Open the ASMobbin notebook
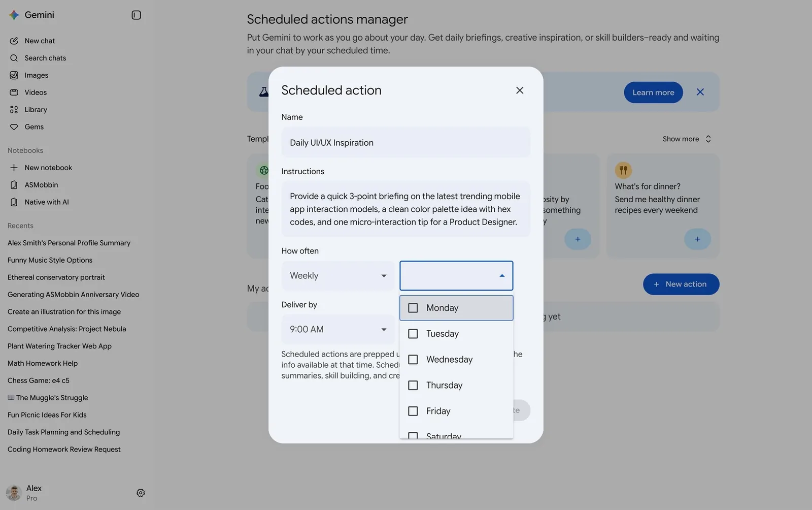The width and height of the screenshot is (812, 510). 41,185
